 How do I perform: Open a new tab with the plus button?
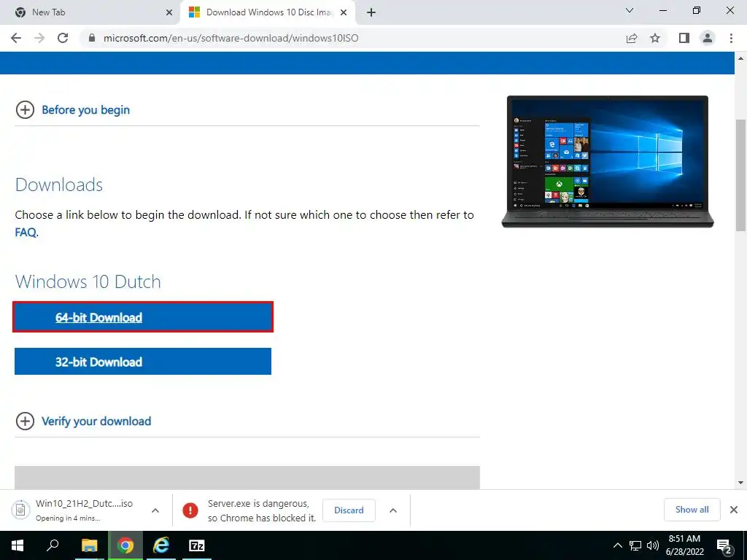tap(371, 13)
